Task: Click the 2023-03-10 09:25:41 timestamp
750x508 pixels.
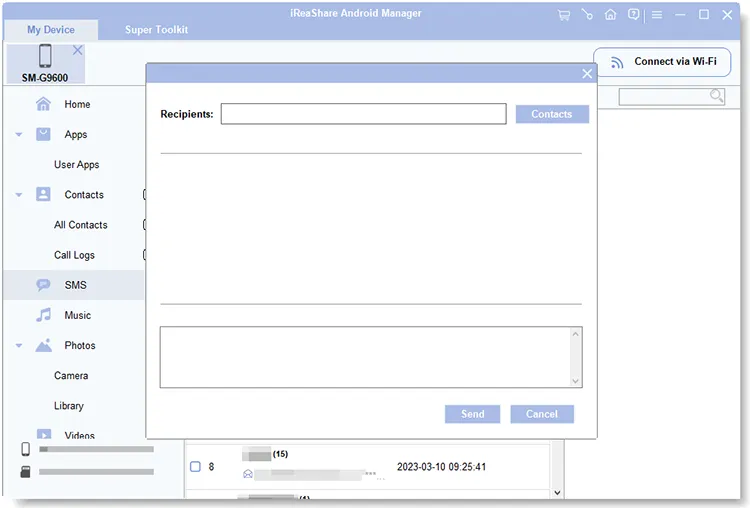Action: tap(441, 467)
